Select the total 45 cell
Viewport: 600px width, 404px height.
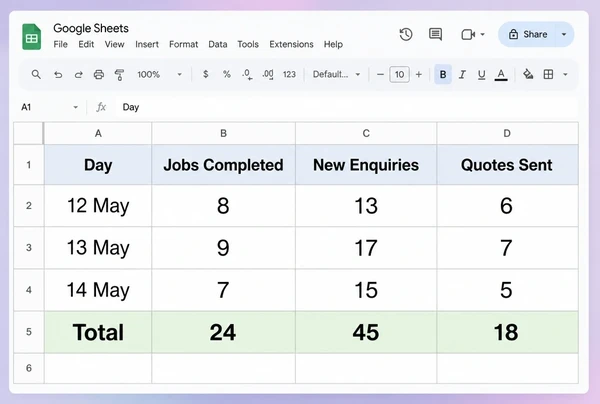coord(366,332)
